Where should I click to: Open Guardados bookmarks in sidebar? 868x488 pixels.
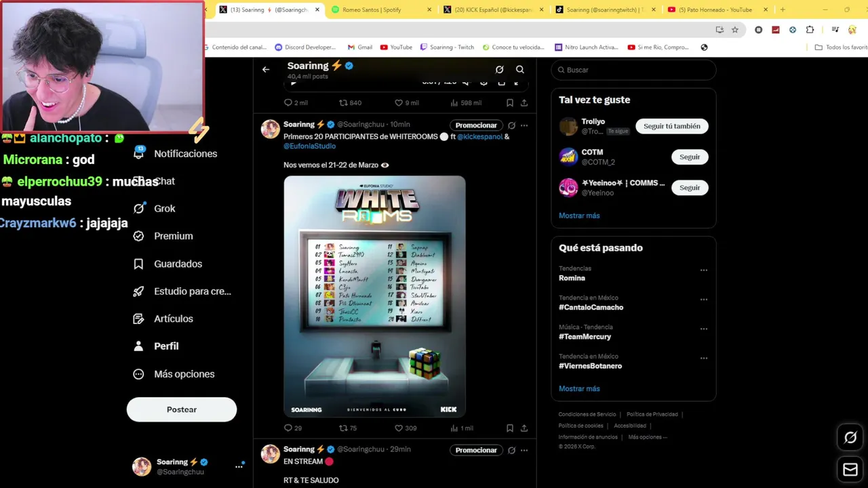pos(167,264)
